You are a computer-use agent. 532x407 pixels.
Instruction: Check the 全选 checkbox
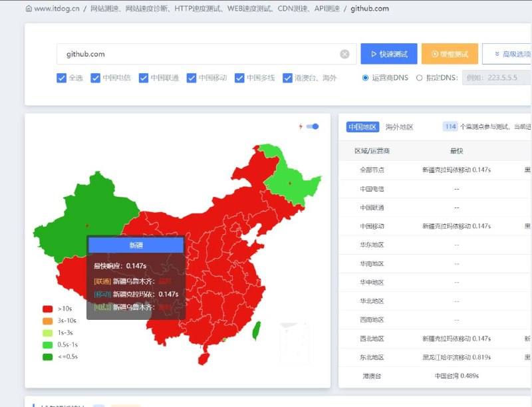(61, 78)
